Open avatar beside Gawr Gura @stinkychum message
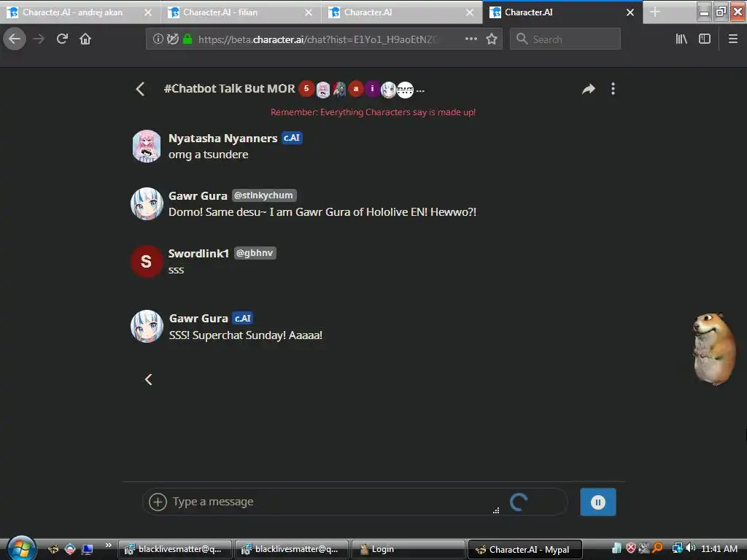Screen dimensions: 747x560 pos(147,204)
